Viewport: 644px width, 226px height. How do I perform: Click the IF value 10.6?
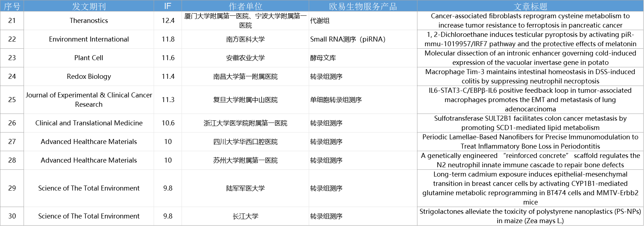pyautogui.click(x=168, y=123)
